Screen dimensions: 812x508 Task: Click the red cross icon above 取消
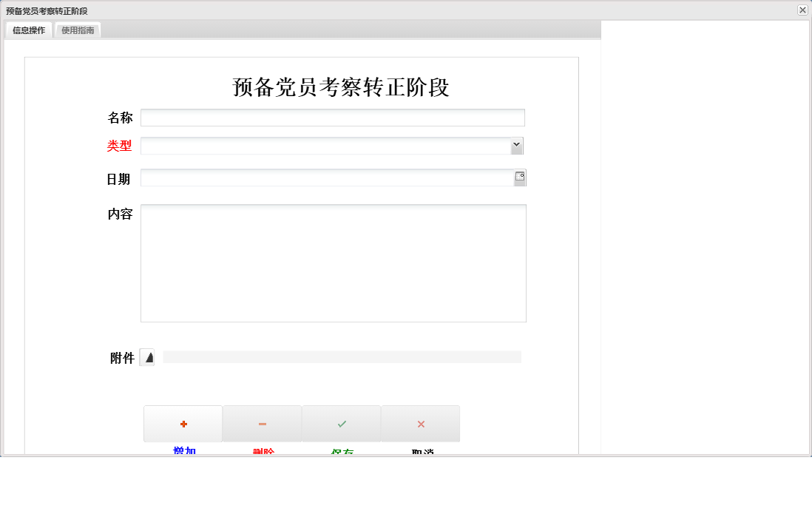(x=420, y=423)
